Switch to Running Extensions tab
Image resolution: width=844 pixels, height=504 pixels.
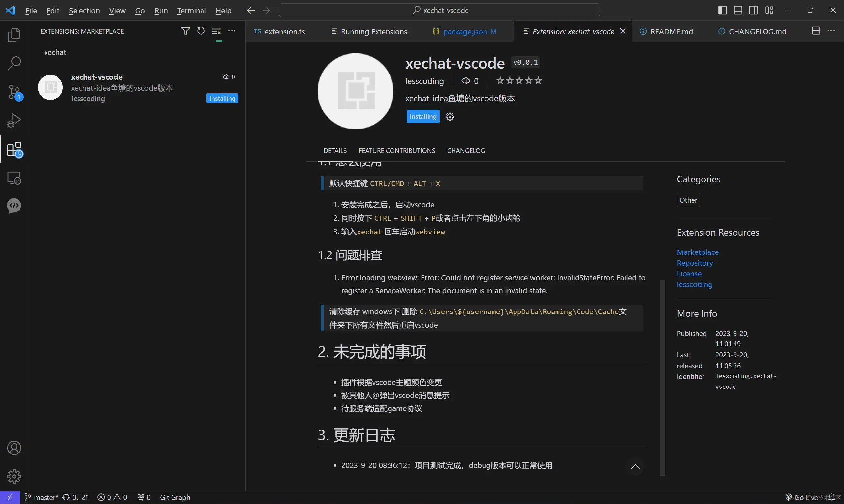coord(370,31)
